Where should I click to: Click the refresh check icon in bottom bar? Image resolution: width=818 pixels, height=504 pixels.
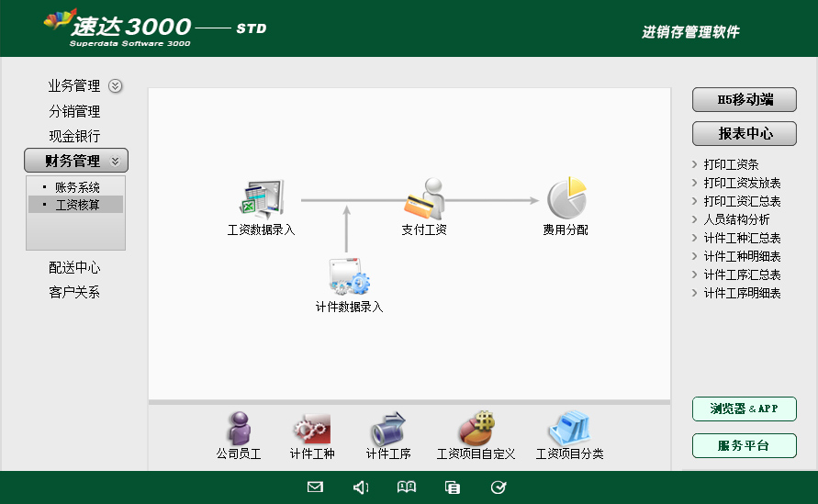(499, 487)
